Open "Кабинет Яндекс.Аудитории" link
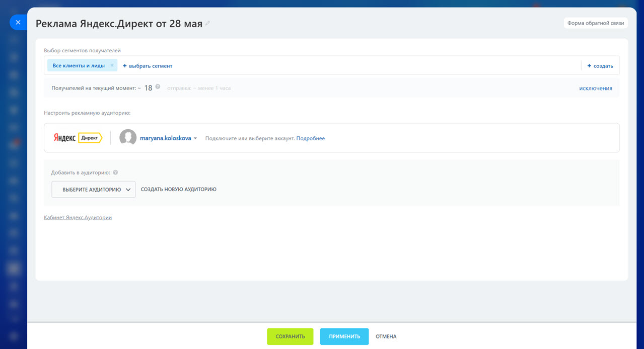 pos(78,218)
